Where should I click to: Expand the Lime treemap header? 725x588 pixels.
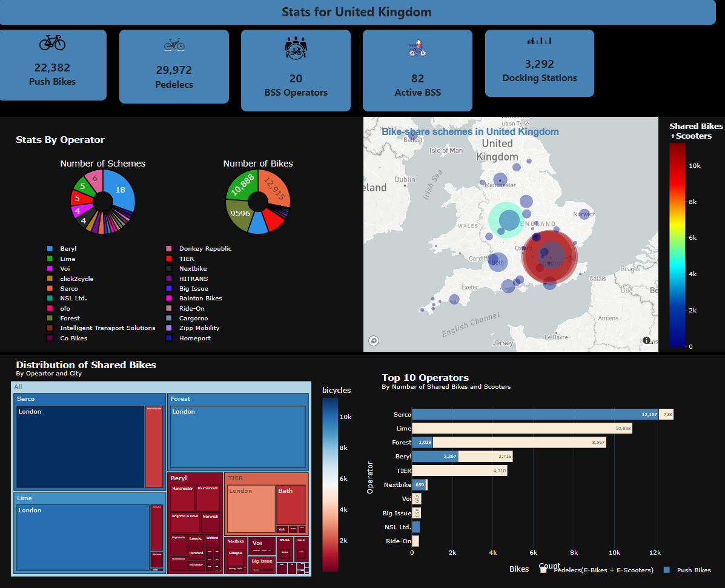click(90, 498)
